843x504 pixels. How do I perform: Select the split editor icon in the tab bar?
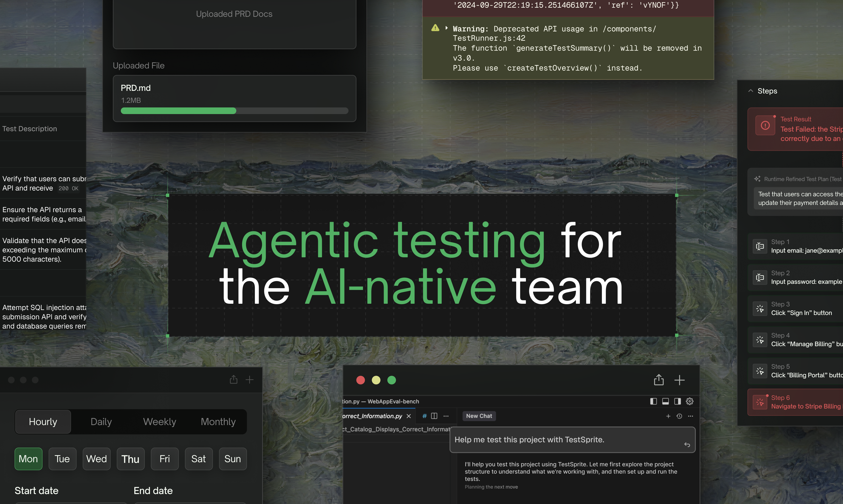tap(434, 416)
